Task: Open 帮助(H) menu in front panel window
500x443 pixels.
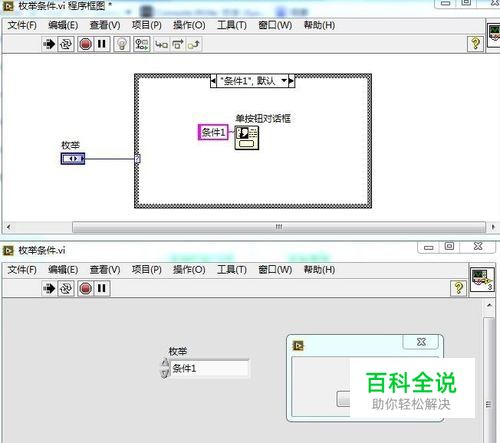Action: [319, 270]
